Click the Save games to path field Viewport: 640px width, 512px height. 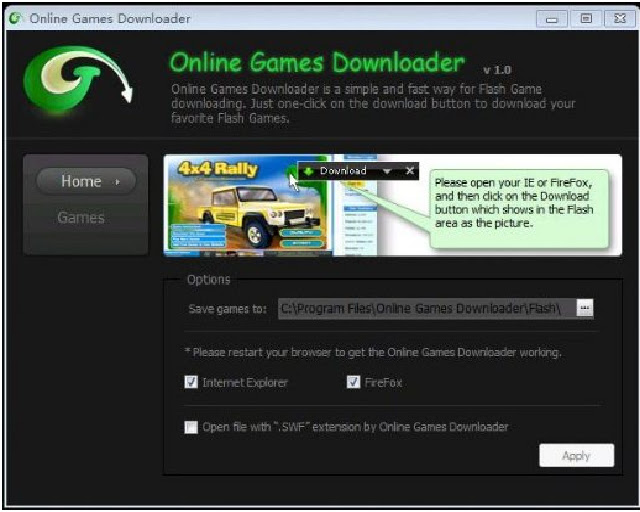pos(427,308)
